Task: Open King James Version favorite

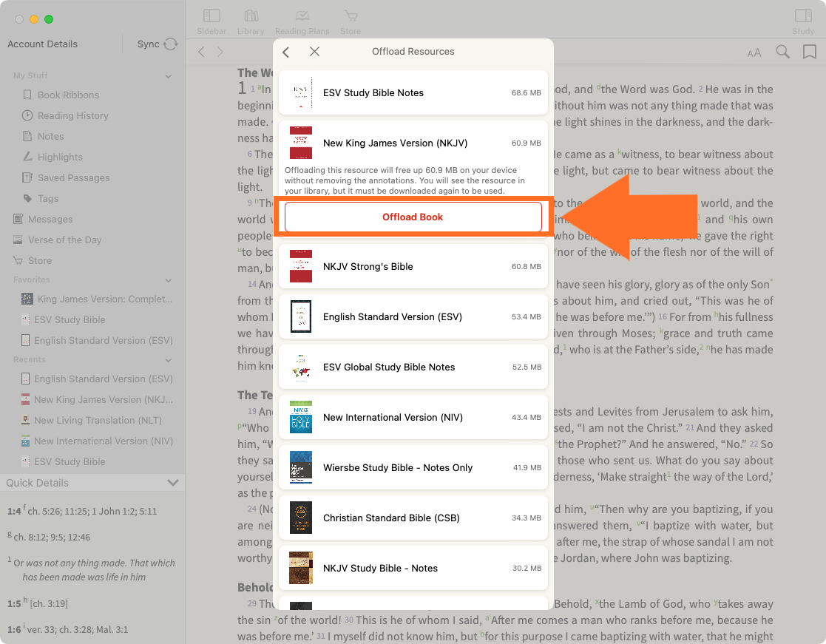Action: pos(97,299)
